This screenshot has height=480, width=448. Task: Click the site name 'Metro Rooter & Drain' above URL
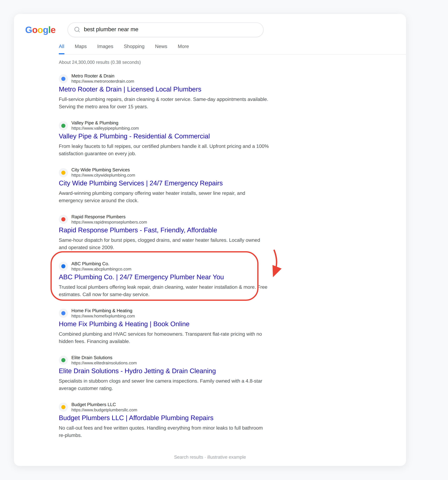pos(93,76)
